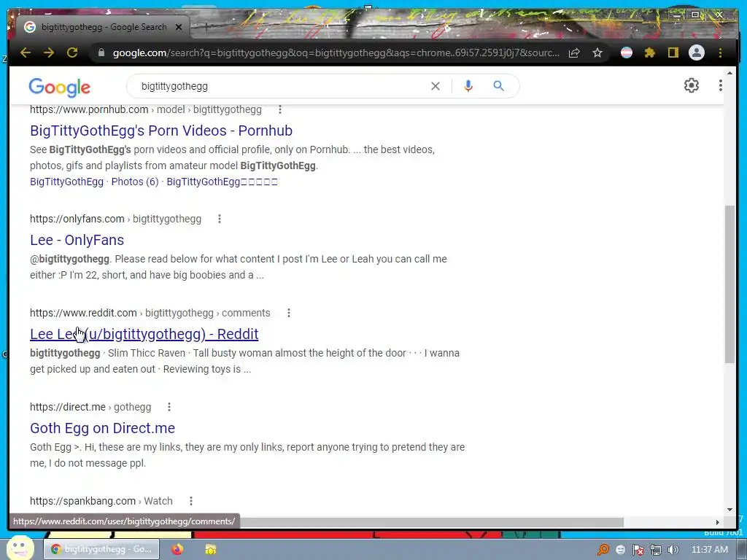Click the https://direct.me › gothegg breadcrumb
The height and width of the screenshot is (560, 747).
click(x=90, y=407)
